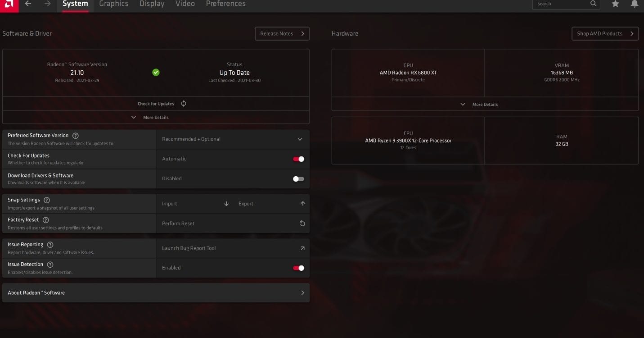644x338 pixels.
Task: Click the Factory Reset circular arrow icon
Action: click(302, 224)
